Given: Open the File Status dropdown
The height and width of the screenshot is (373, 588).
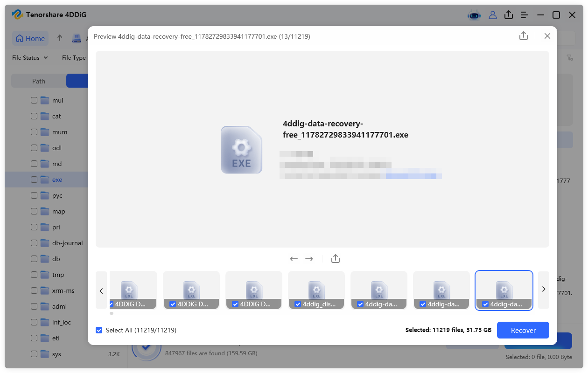Looking at the screenshot, I should 30,58.
